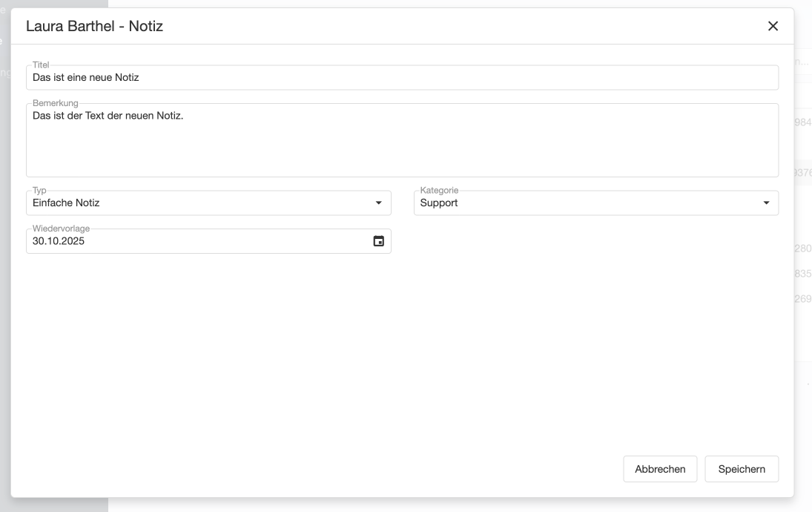The width and height of the screenshot is (812, 512).
Task: Click the date 30.10.2025 in Wiedervorlage
Action: [x=59, y=241]
